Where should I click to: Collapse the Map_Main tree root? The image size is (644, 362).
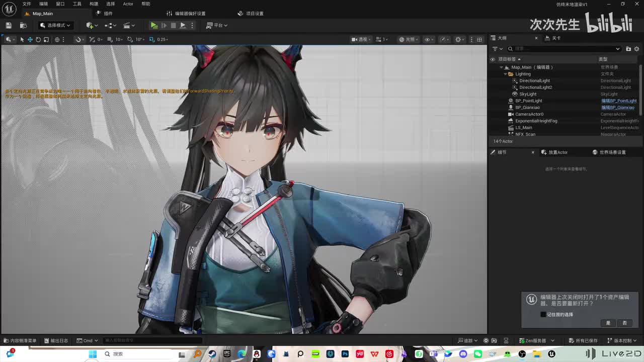tap(501, 67)
